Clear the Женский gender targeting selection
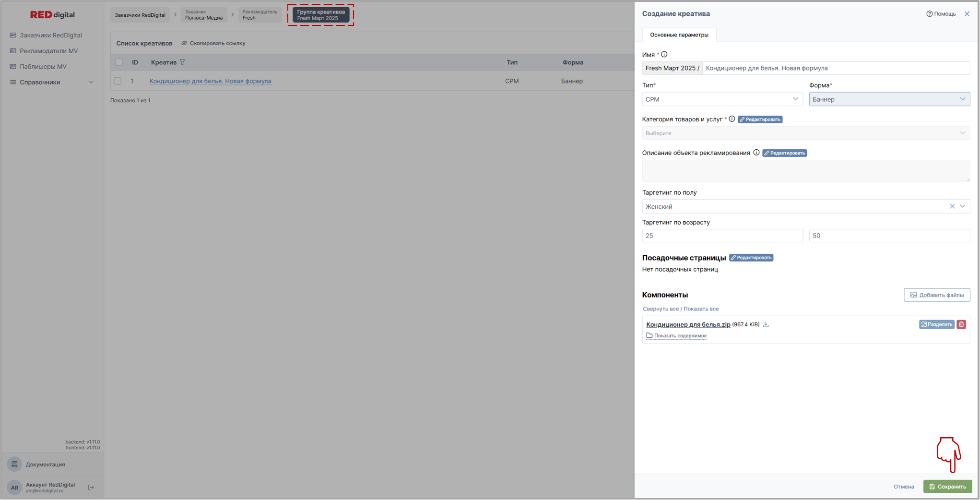 pos(952,206)
